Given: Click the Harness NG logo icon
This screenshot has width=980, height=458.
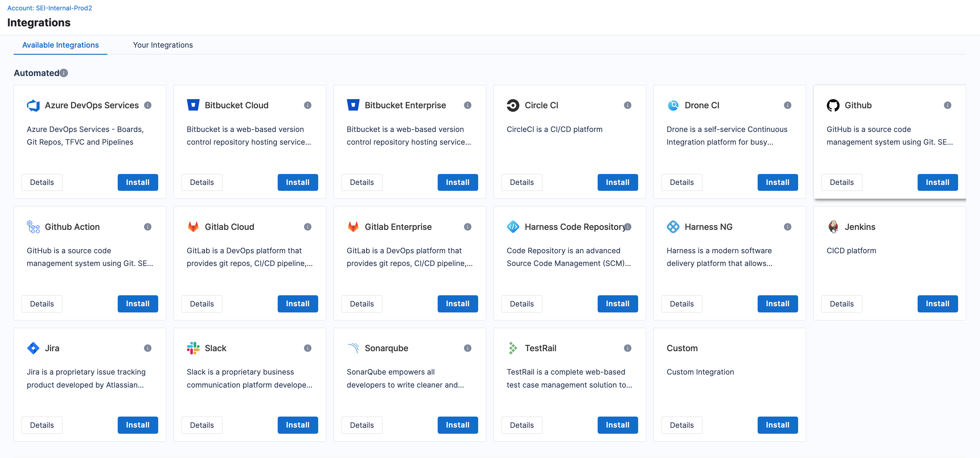Looking at the screenshot, I should coord(673,227).
